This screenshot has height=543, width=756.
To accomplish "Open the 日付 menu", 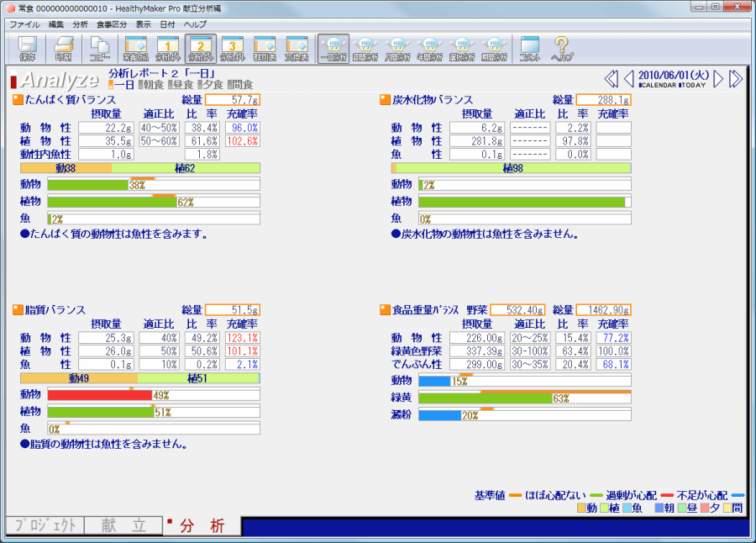I will click(x=167, y=24).
